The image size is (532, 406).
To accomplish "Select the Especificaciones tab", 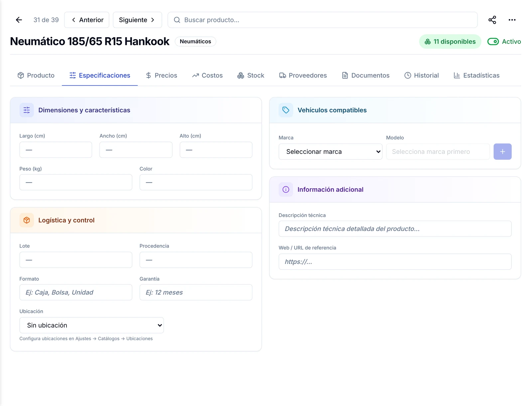I will click(100, 75).
